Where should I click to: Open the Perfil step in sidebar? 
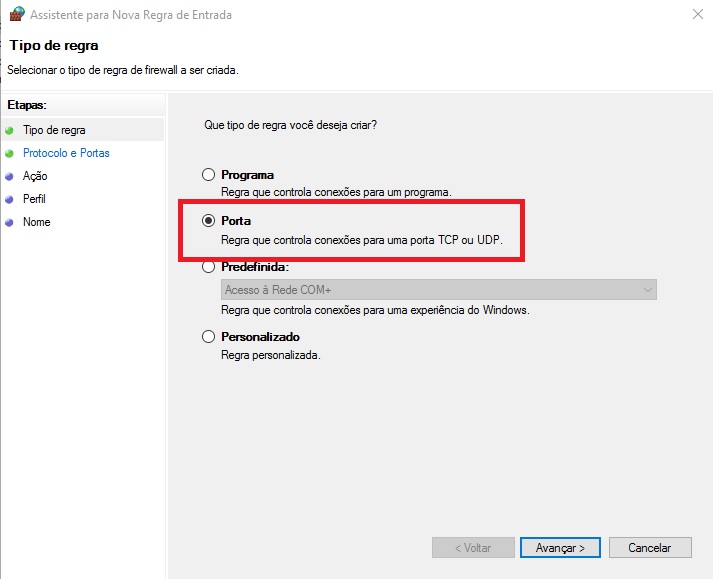click(x=34, y=199)
